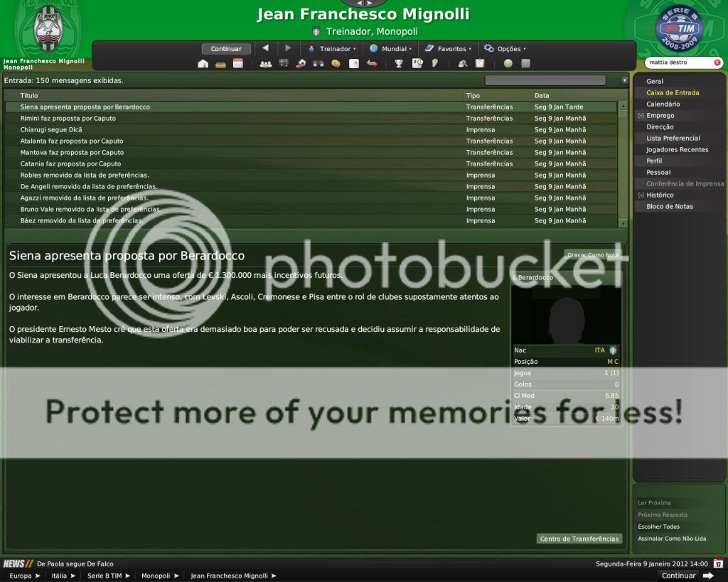Click the back arrow navigation icon
The width and height of the screenshot is (728, 582).
(x=265, y=48)
